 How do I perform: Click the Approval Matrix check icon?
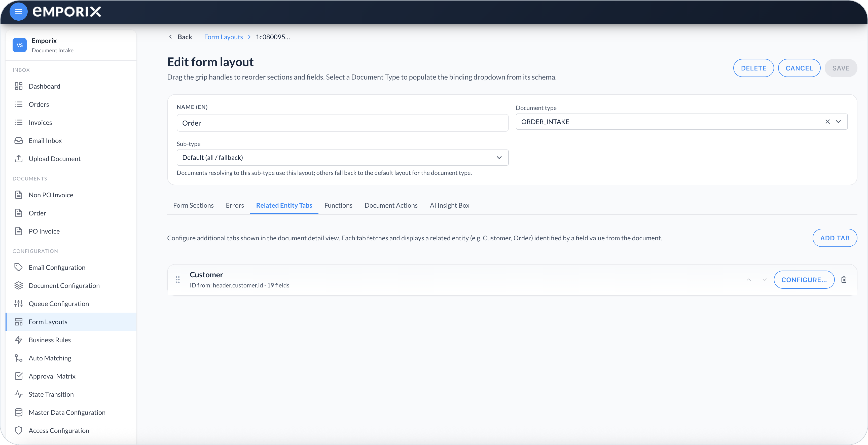tap(19, 376)
